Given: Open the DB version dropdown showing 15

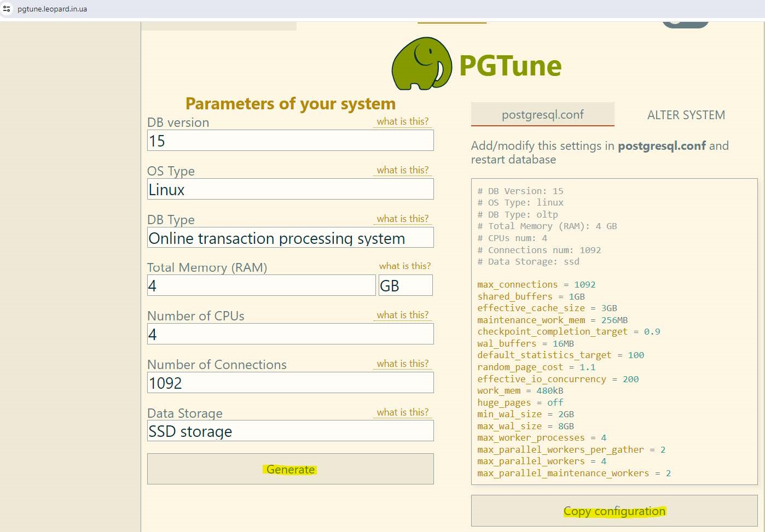Looking at the screenshot, I should [x=291, y=141].
